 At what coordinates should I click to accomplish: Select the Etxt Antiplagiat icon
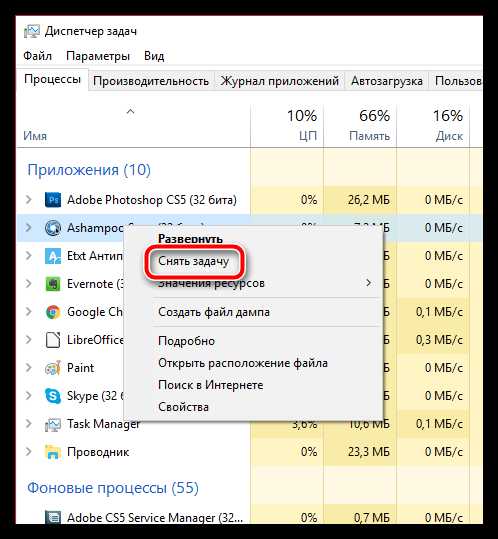[53, 256]
